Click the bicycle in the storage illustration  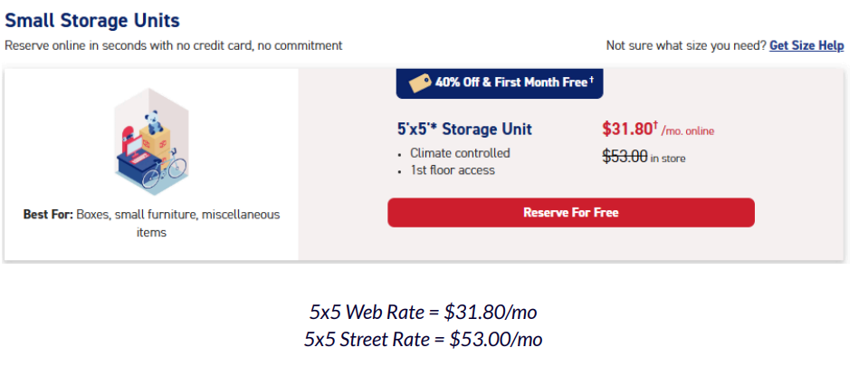(176, 169)
